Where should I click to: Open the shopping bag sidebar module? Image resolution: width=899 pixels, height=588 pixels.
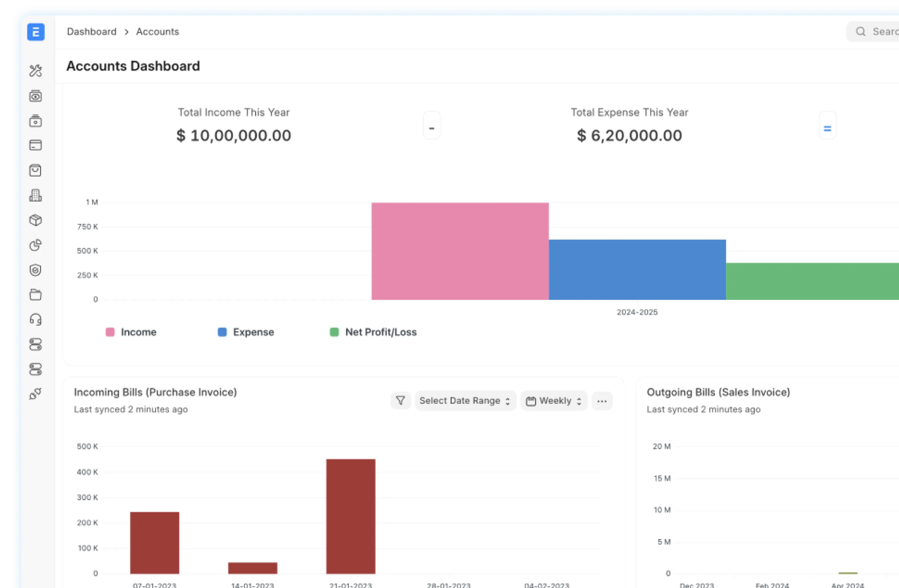pyautogui.click(x=36, y=170)
